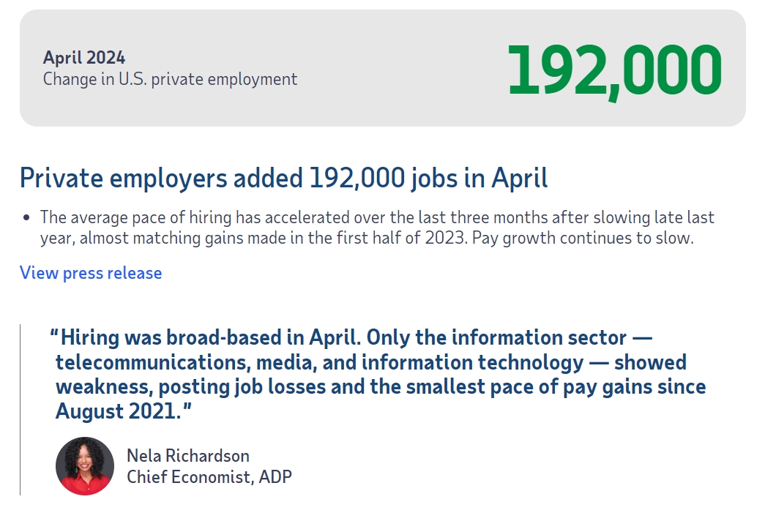Click the opening quotation mark of the quote

(54, 337)
